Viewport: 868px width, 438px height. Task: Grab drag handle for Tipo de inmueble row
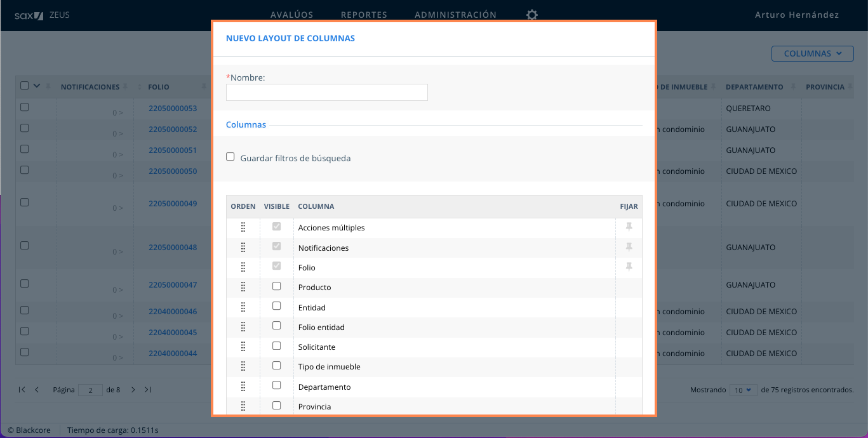(x=243, y=366)
